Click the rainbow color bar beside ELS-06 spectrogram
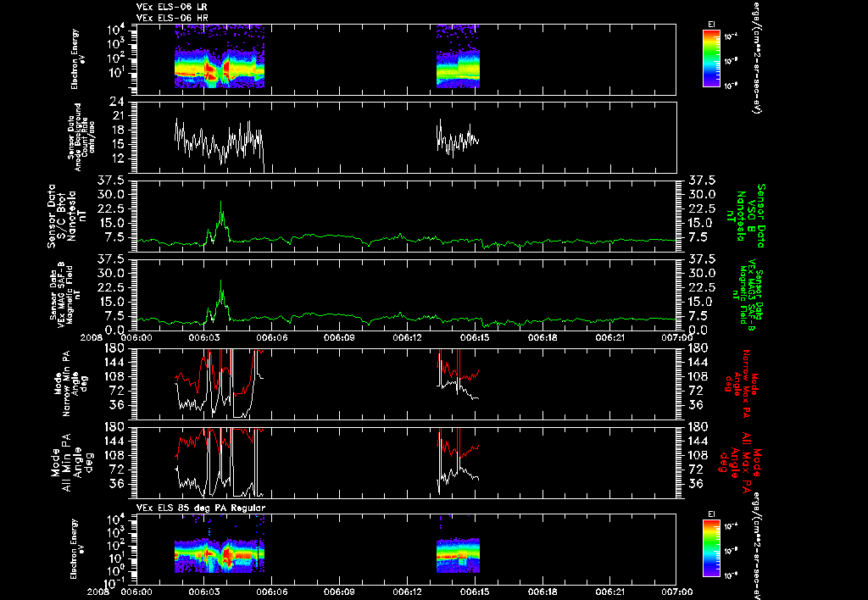868x600 pixels. [x=711, y=58]
